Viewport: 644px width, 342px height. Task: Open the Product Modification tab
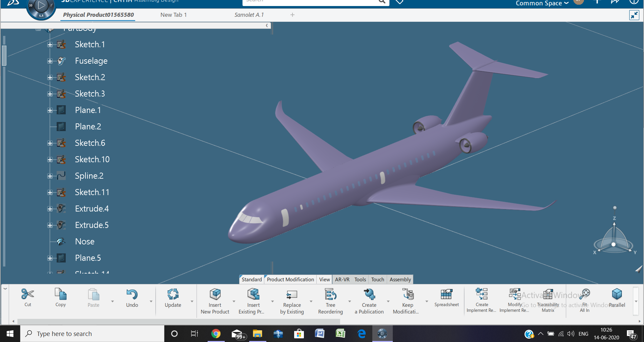pyautogui.click(x=290, y=279)
